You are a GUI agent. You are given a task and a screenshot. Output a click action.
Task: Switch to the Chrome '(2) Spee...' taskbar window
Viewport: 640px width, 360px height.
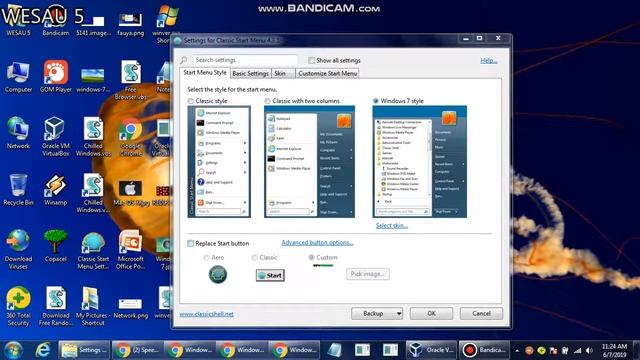tap(137, 350)
